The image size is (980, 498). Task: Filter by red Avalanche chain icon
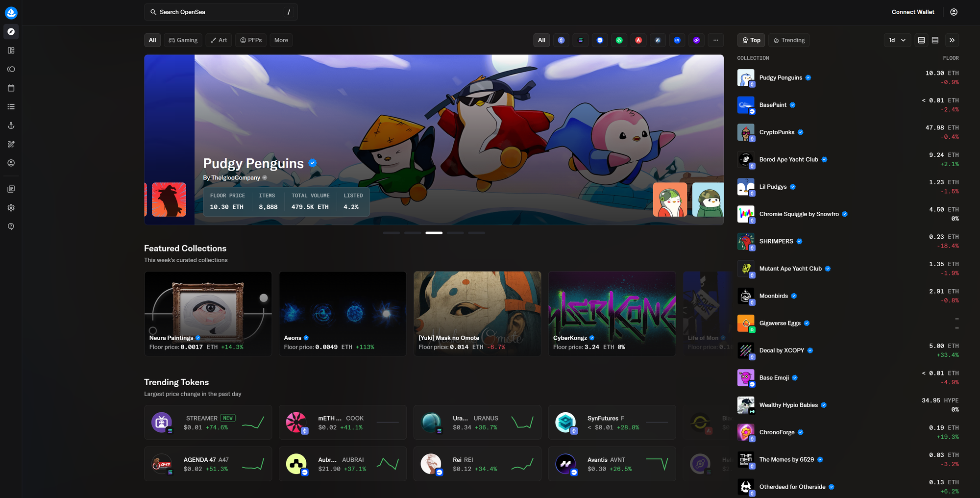pos(638,40)
